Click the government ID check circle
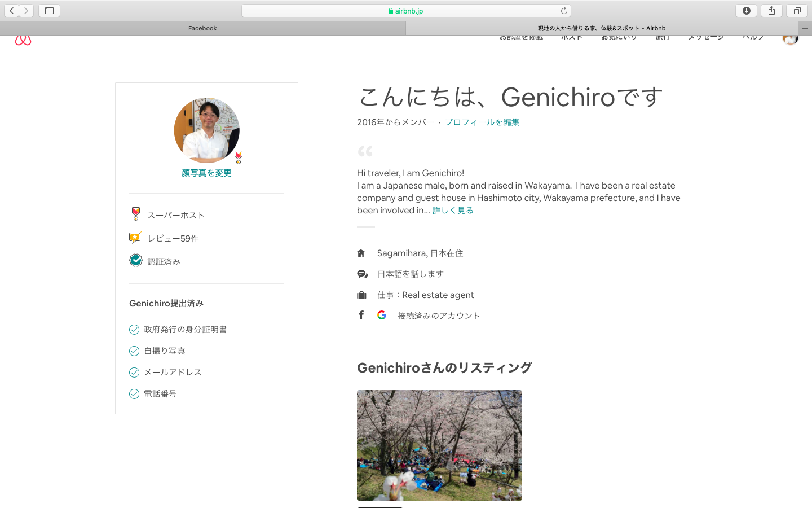Image resolution: width=812 pixels, height=508 pixels. point(134,330)
